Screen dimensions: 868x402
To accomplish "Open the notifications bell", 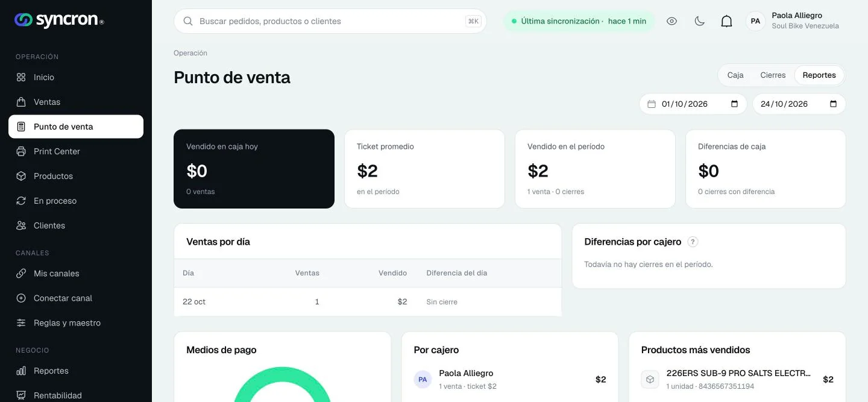I will point(727,21).
